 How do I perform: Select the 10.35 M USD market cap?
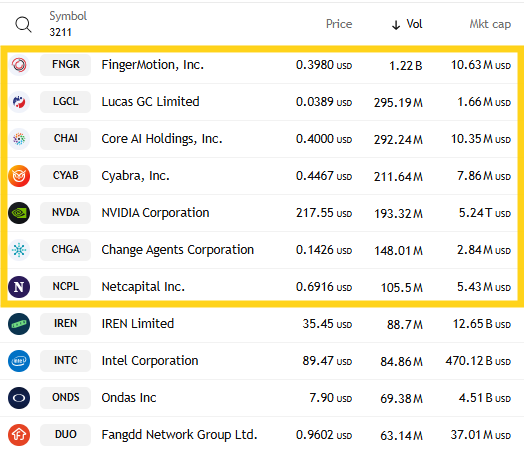pyautogui.click(x=481, y=139)
